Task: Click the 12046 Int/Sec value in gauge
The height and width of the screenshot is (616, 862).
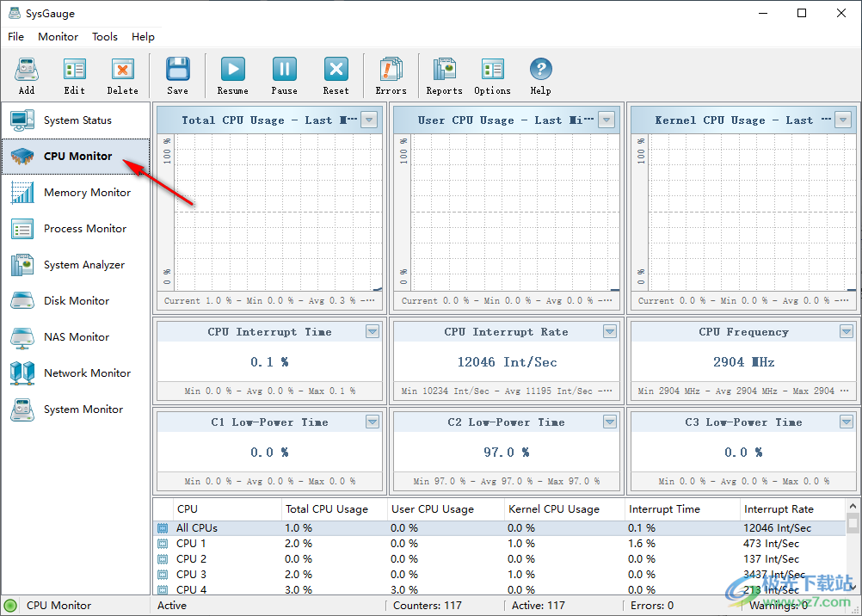Action: [507, 362]
